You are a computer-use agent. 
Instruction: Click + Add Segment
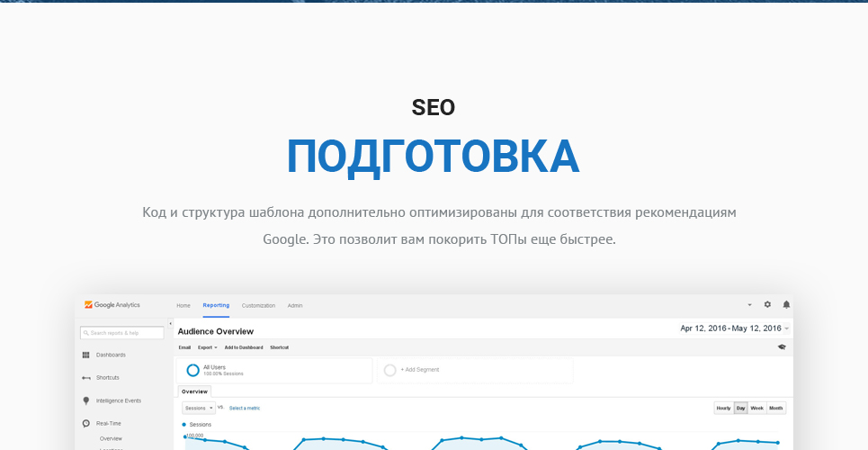click(419, 370)
